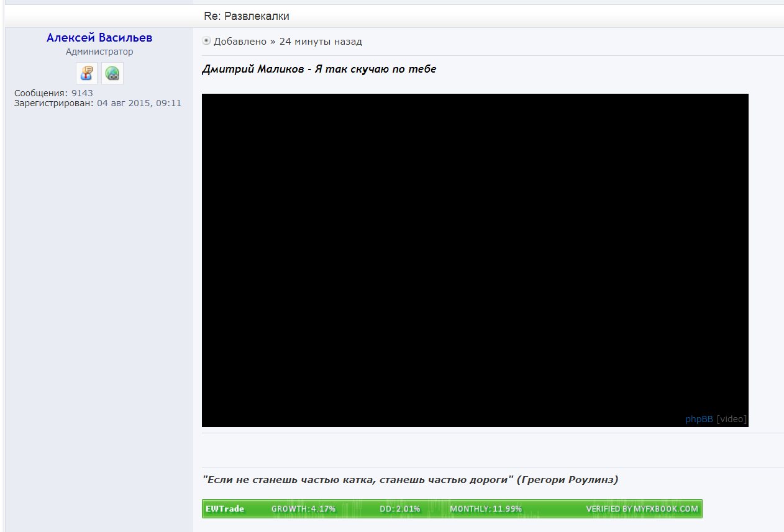Viewport: 784px width, 532px height.
Task: Open the EWTrade myfxbook green banner
Action: (x=452, y=508)
